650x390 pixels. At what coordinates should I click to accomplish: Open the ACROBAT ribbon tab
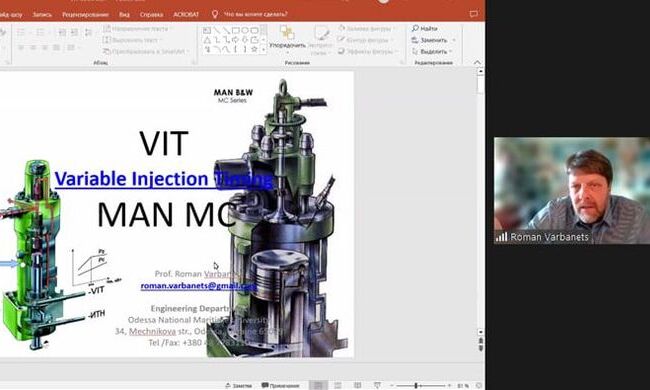(186, 15)
